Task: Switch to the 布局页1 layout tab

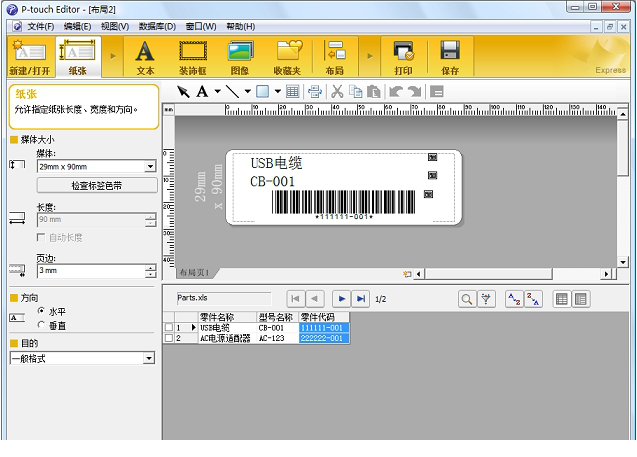Action: (x=195, y=273)
